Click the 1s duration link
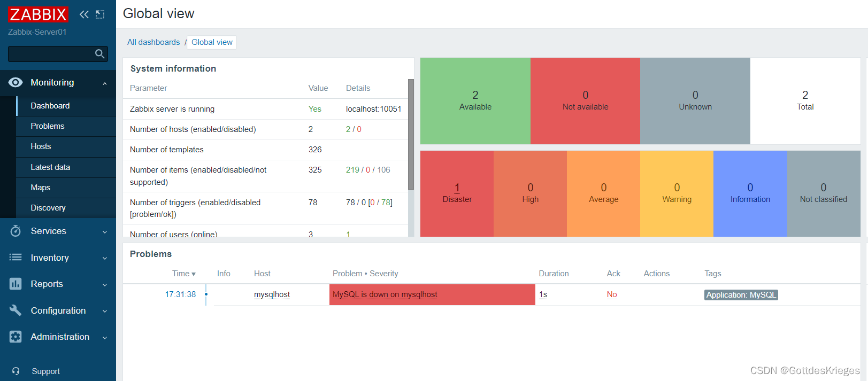 pos(543,294)
